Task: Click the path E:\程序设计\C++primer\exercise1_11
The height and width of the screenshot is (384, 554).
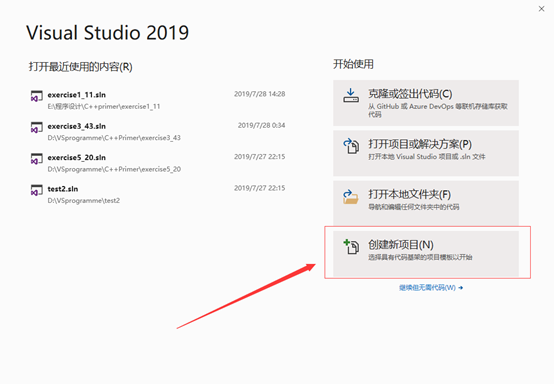Action: point(104,106)
